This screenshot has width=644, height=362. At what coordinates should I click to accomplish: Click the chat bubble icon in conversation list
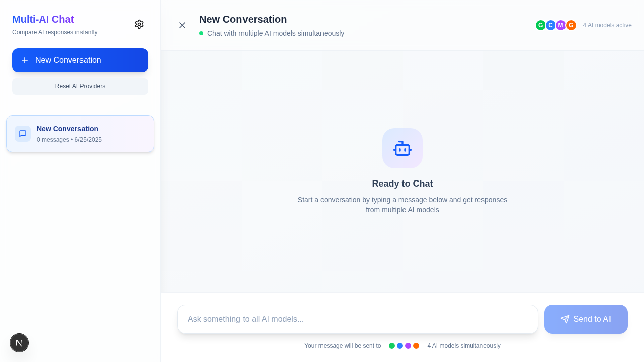click(x=23, y=134)
